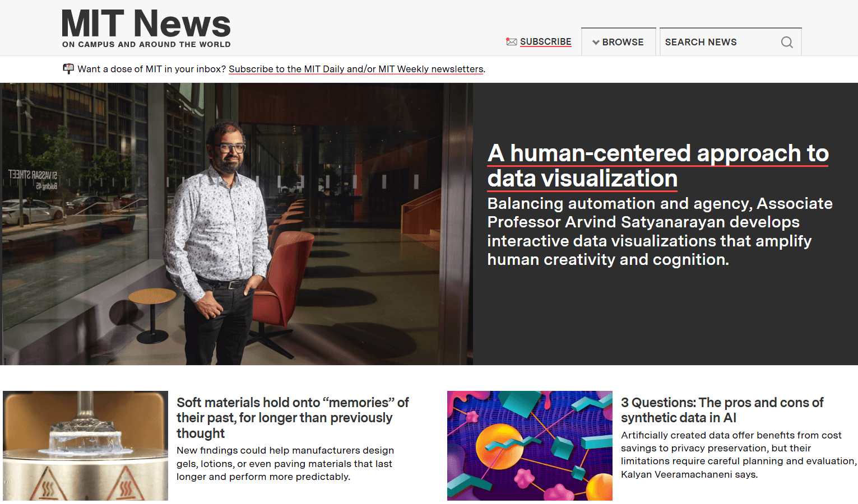The width and height of the screenshot is (858, 504).
Task: Click 'Want a dose of MIT' banner text
Action: (x=151, y=69)
